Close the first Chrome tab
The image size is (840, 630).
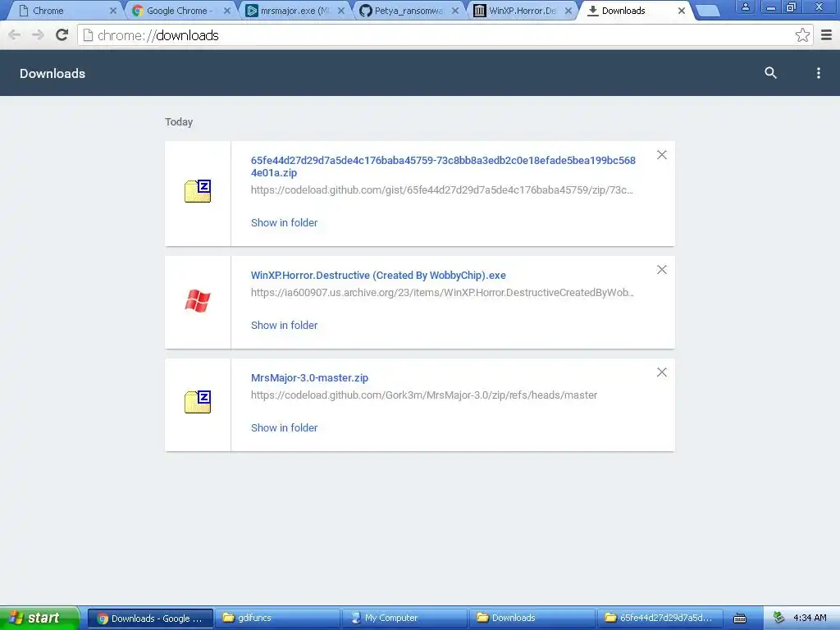113,11
